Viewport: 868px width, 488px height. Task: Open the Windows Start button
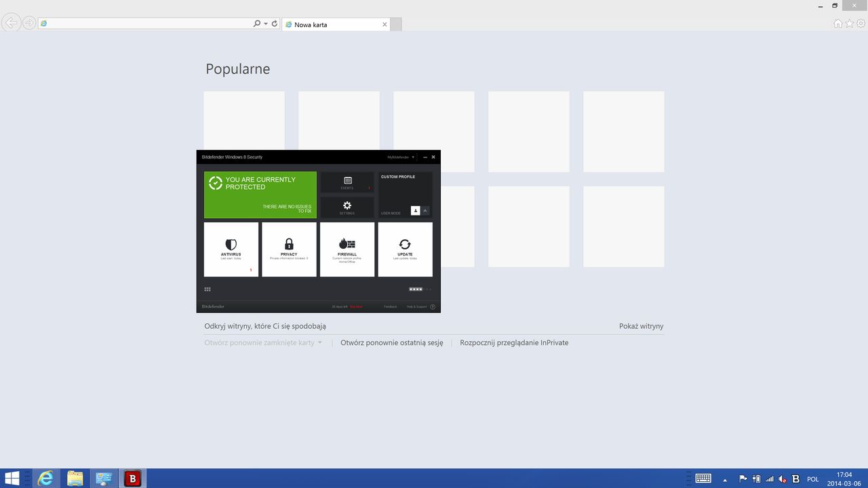pos(12,479)
